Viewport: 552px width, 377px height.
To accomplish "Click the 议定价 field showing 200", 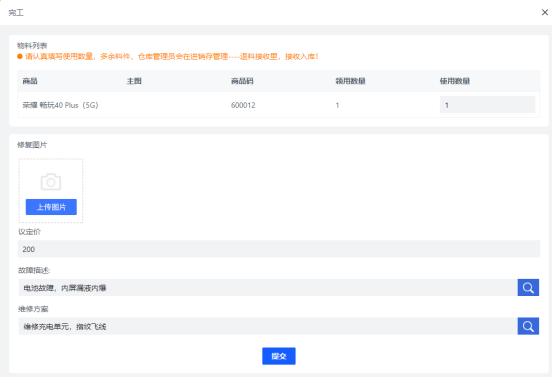I will [279, 249].
